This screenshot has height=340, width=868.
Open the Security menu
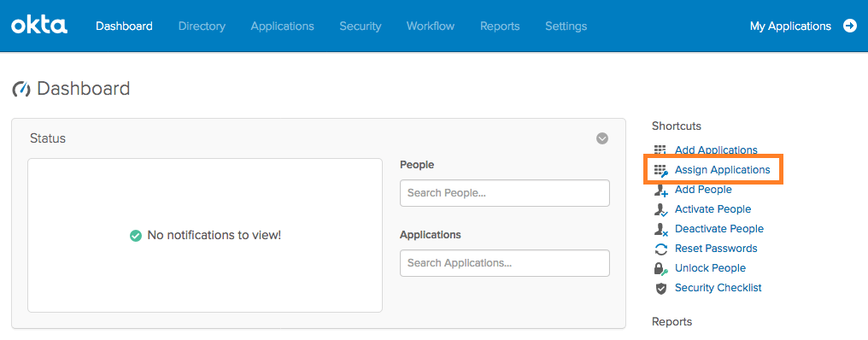pyautogui.click(x=361, y=26)
